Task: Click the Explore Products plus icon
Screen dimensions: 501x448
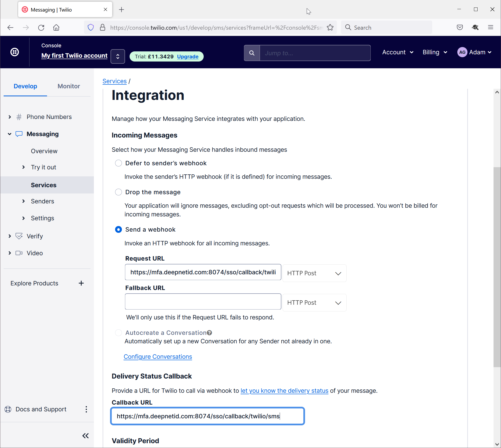Action: 81,283
